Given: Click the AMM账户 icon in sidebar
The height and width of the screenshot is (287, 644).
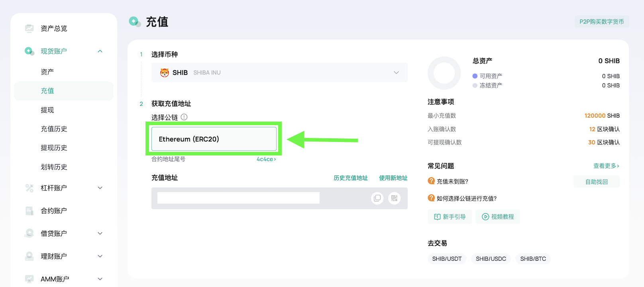Looking at the screenshot, I should [x=29, y=279].
